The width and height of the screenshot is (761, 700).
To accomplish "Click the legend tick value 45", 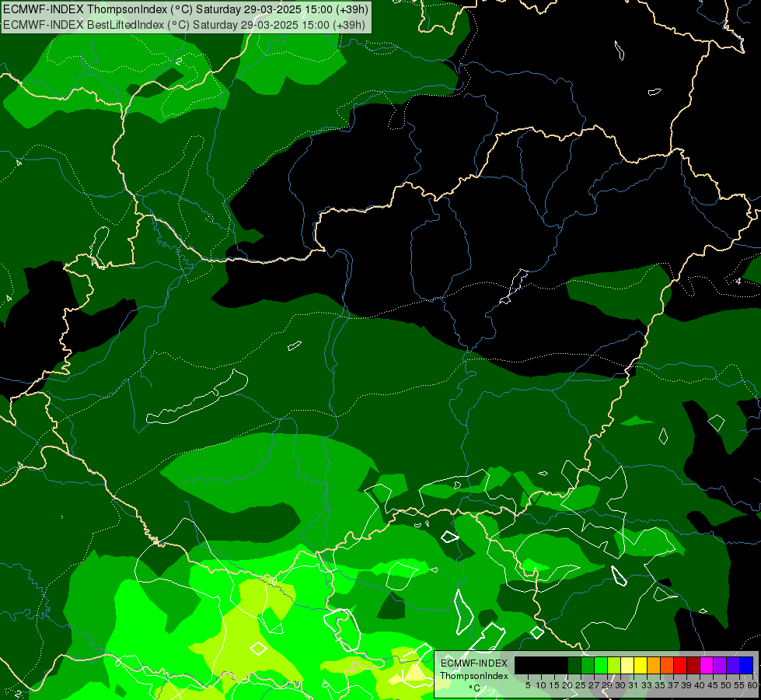I will click(713, 685).
